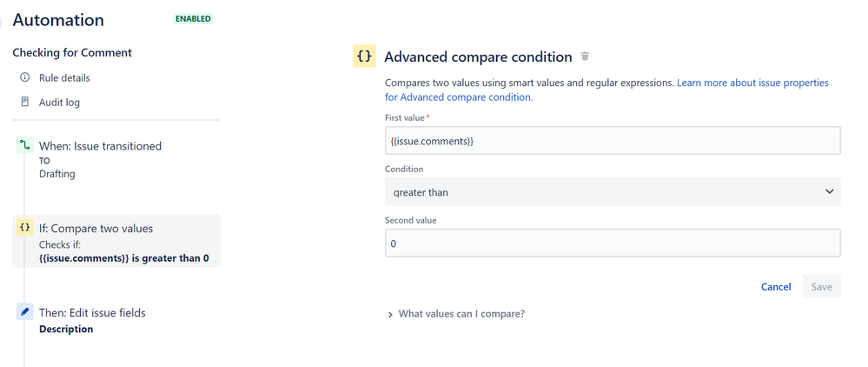Click the large braces icon beside condition title
This screenshot has height=367, width=868.
pos(364,57)
